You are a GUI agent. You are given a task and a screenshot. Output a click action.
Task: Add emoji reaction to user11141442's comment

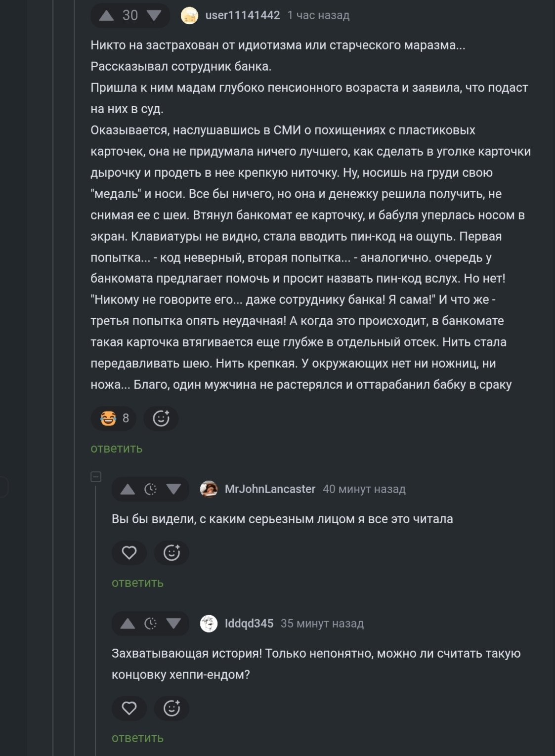coord(161,419)
